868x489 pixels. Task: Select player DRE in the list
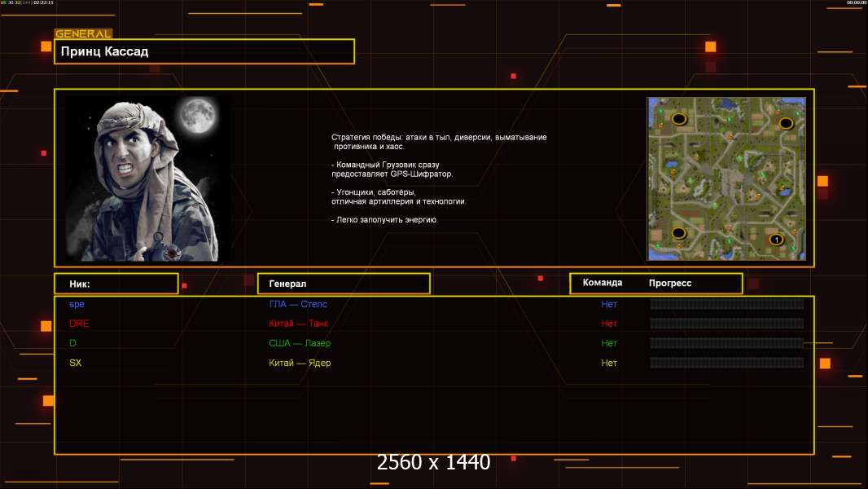coord(79,324)
